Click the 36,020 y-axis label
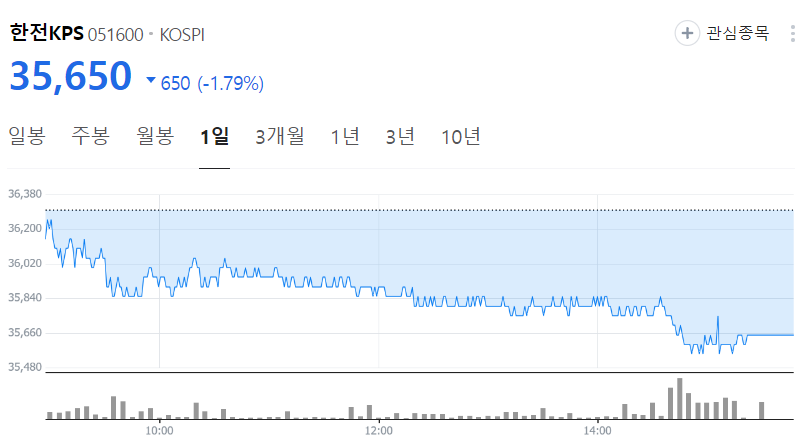The width and height of the screenshot is (802, 439). coord(25,263)
